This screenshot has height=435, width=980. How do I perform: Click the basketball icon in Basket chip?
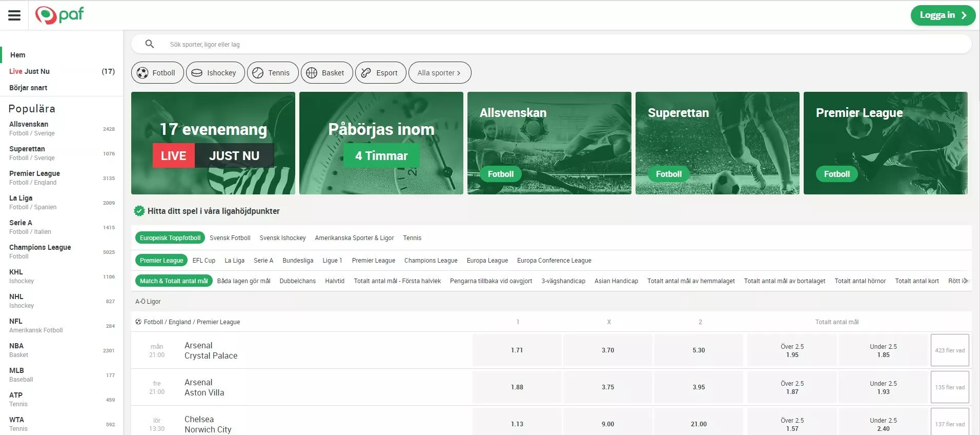[312, 73]
